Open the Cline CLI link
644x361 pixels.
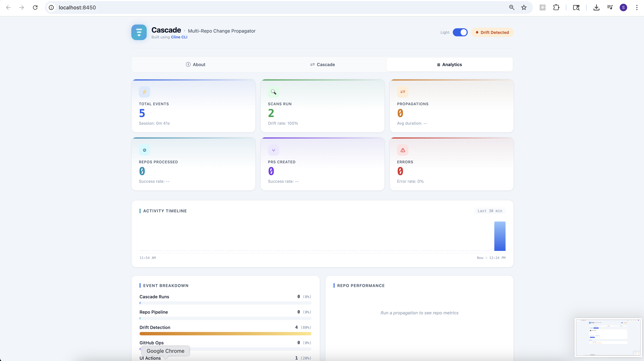pyautogui.click(x=179, y=37)
